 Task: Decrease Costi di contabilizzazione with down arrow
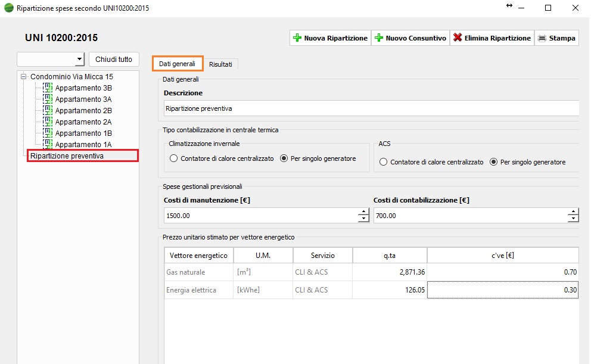pos(573,219)
